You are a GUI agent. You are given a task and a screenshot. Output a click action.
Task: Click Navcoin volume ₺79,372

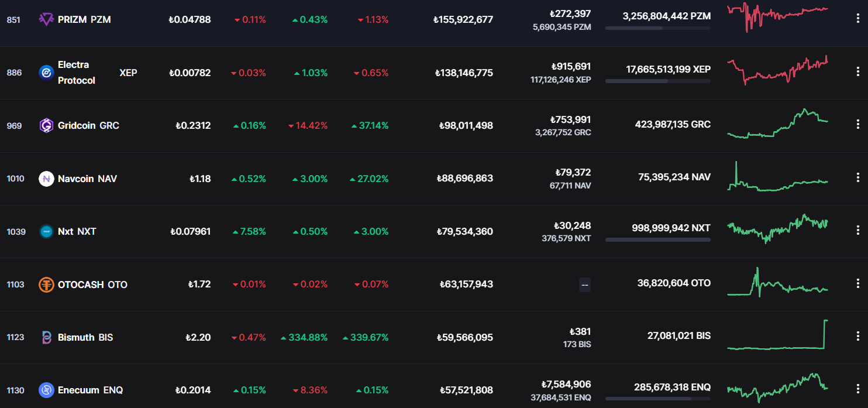click(573, 172)
